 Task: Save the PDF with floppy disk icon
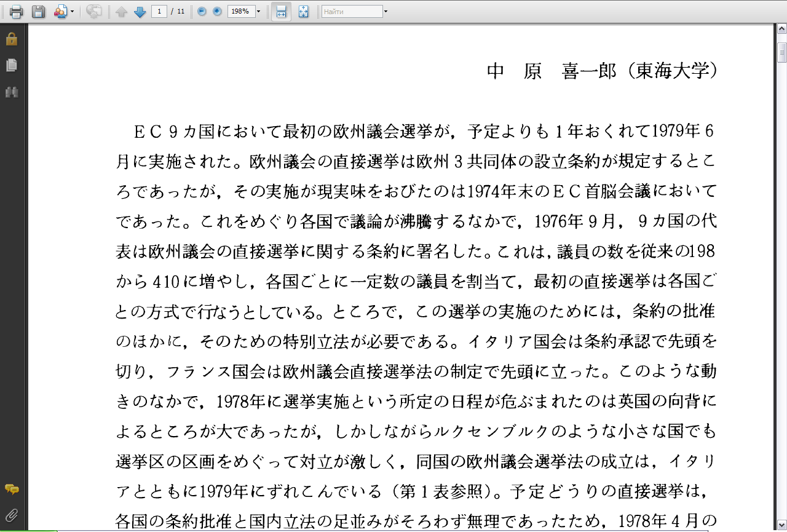(x=38, y=12)
